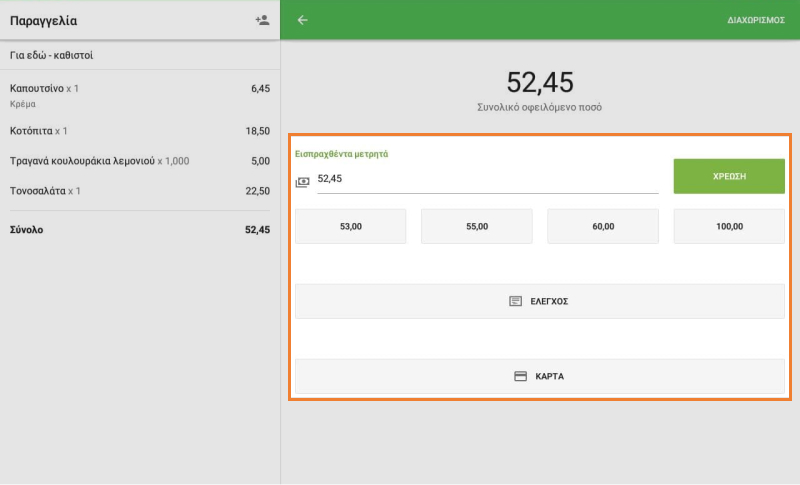Image resolution: width=800 pixels, height=485 pixels.
Task: Click the Παραγγελία panel title
Action: coord(43,20)
